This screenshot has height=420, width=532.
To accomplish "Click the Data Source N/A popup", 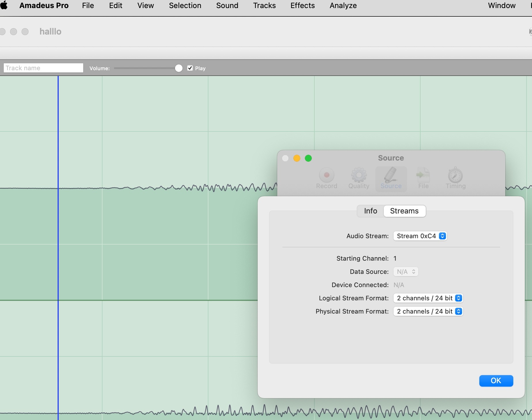I will pos(406,272).
